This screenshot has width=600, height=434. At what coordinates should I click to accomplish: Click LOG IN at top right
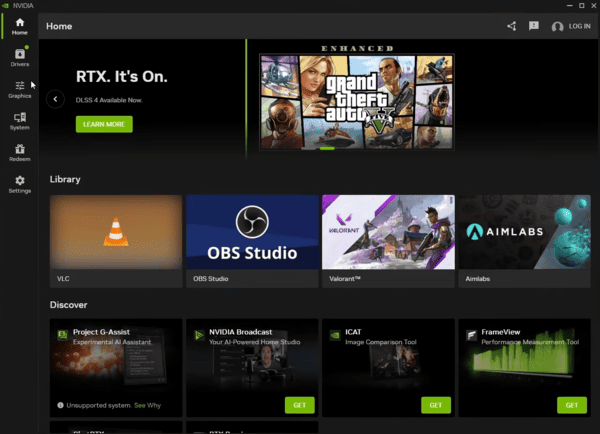click(x=571, y=26)
